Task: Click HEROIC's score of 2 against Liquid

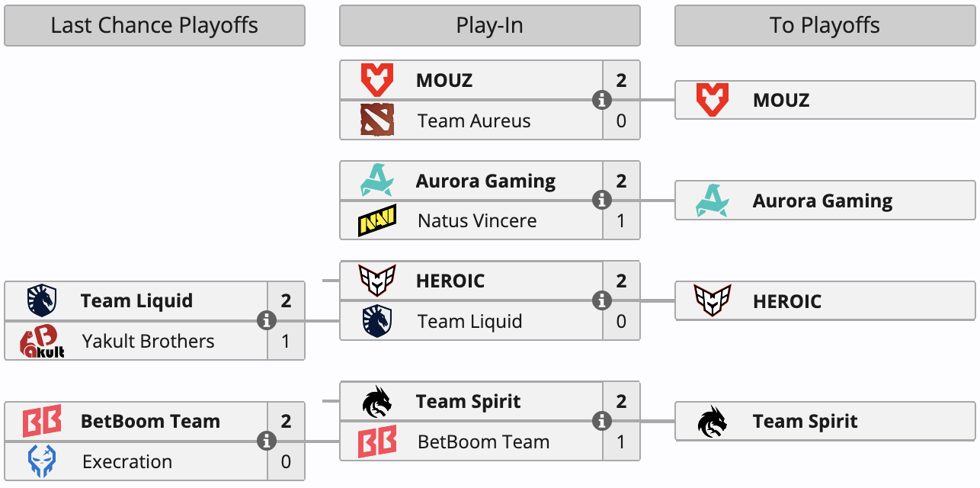Action: [621, 281]
